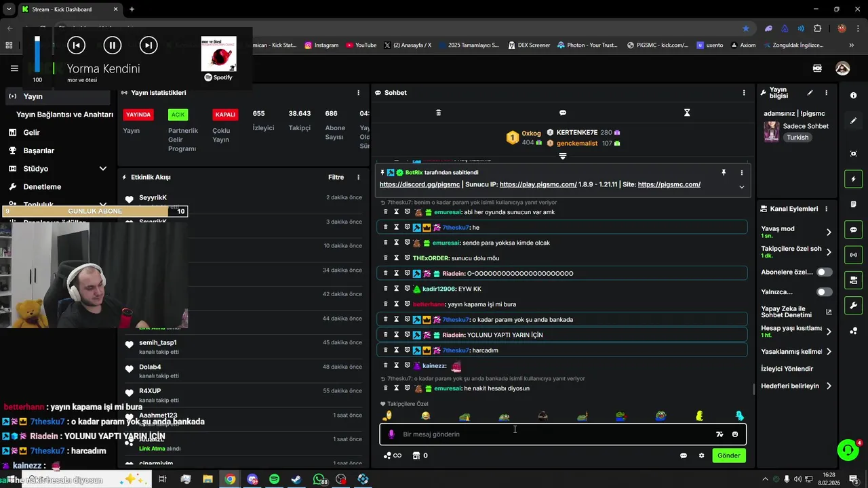The width and height of the screenshot is (868, 488).
Task: Timeout kadir12906 using hourglass icon
Action: click(x=397, y=289)
